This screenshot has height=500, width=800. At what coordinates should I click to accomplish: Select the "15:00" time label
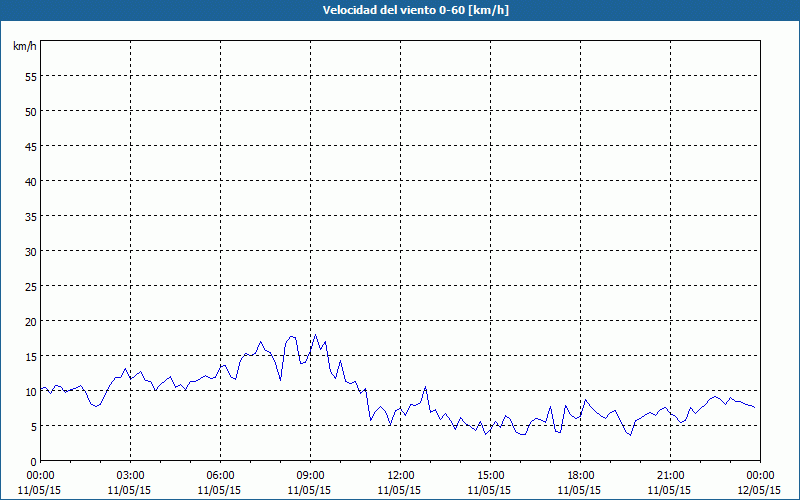coord(490,476)
